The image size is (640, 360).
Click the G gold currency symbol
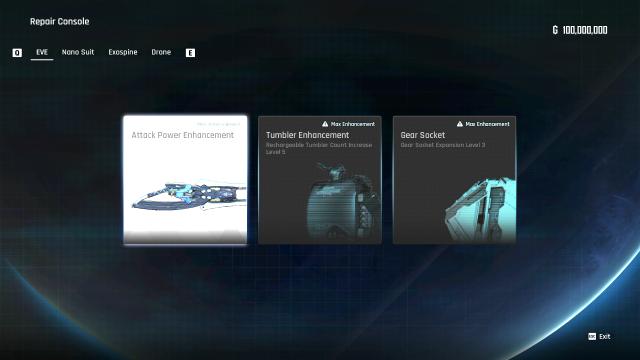tap(555, 30)
